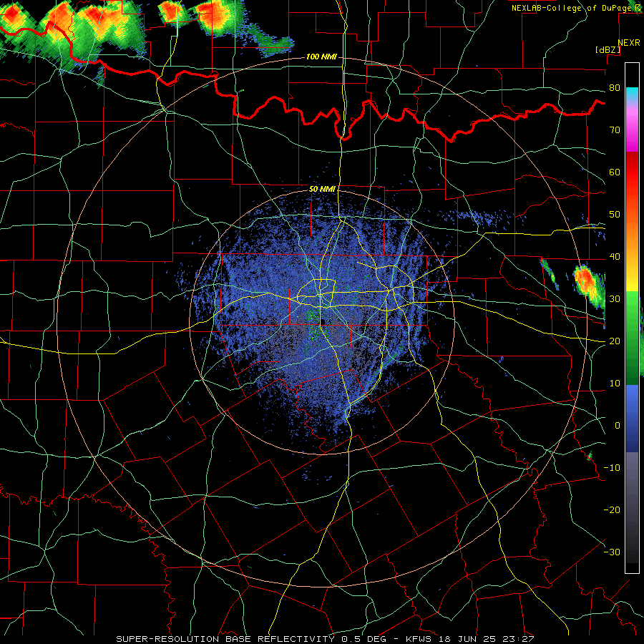Click the 40 value on the dBZ scale
This screenshot has width=644, height=644.
click(615, 257)
